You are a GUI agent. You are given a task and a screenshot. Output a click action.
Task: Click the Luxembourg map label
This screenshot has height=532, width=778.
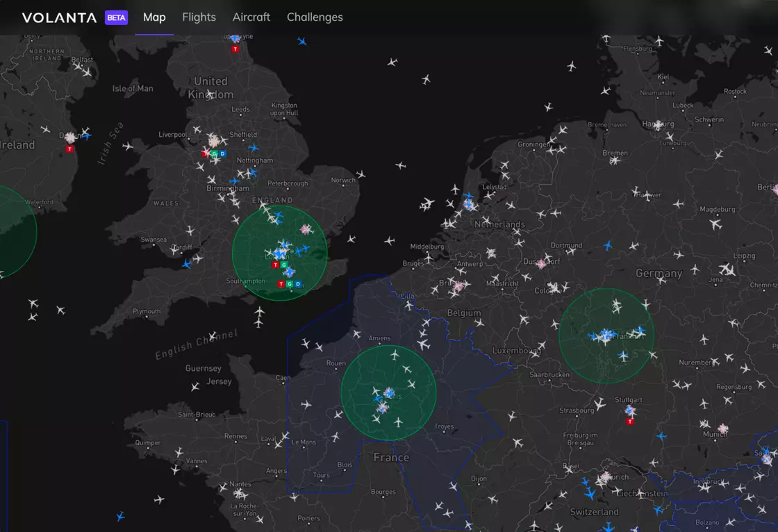tap(516, 350)
